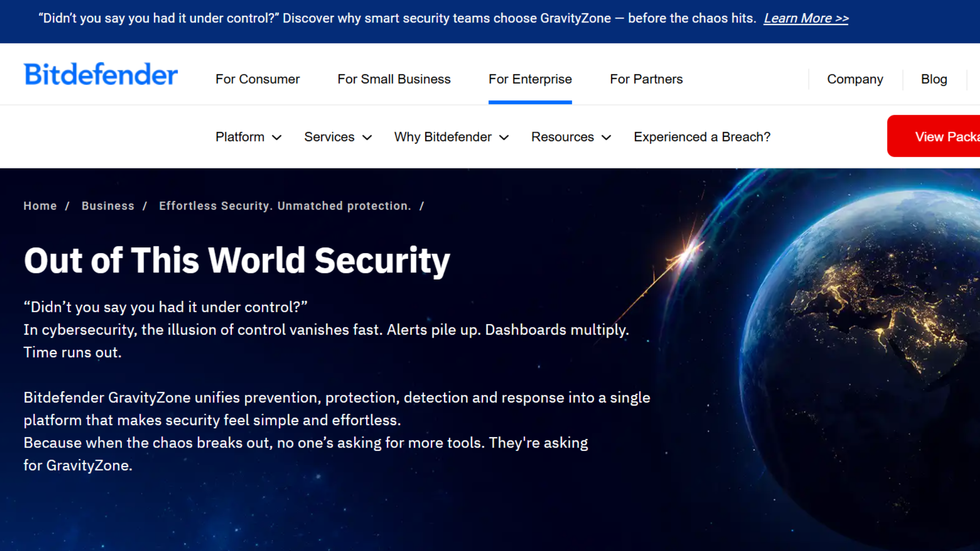Click the red View Packages button
This screenshot has height=551, width=980.
(934, 136)
